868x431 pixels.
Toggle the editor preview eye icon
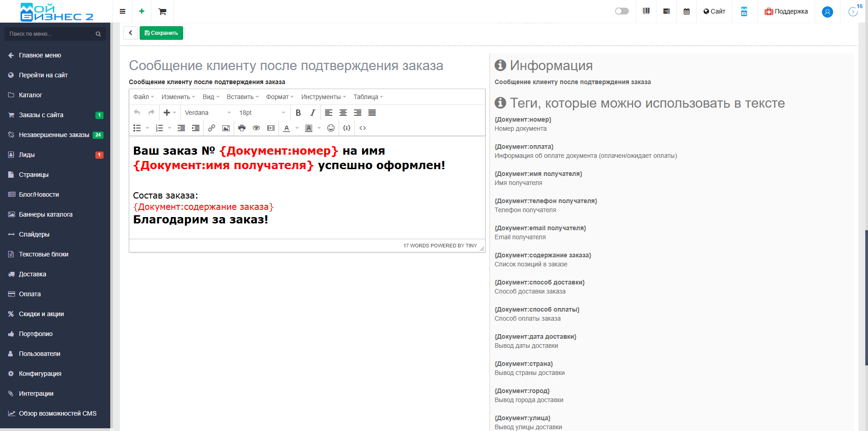point(256,128)
